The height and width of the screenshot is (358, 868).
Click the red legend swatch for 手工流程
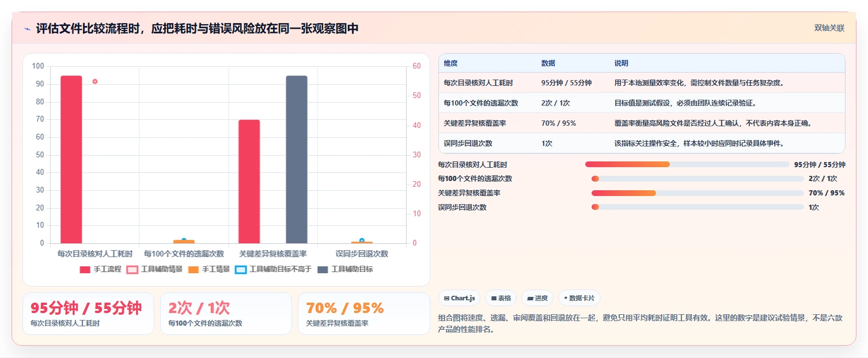85,269
